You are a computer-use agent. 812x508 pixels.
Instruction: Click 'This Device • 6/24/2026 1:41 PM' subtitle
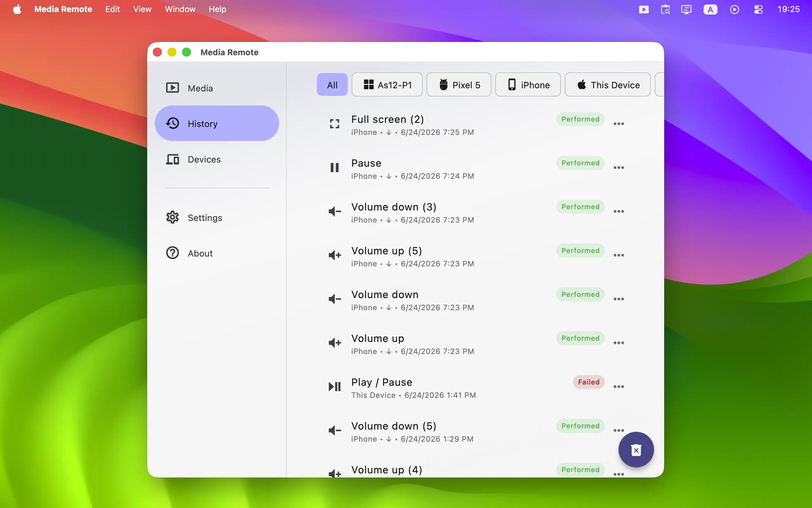[x=413, y=395]
